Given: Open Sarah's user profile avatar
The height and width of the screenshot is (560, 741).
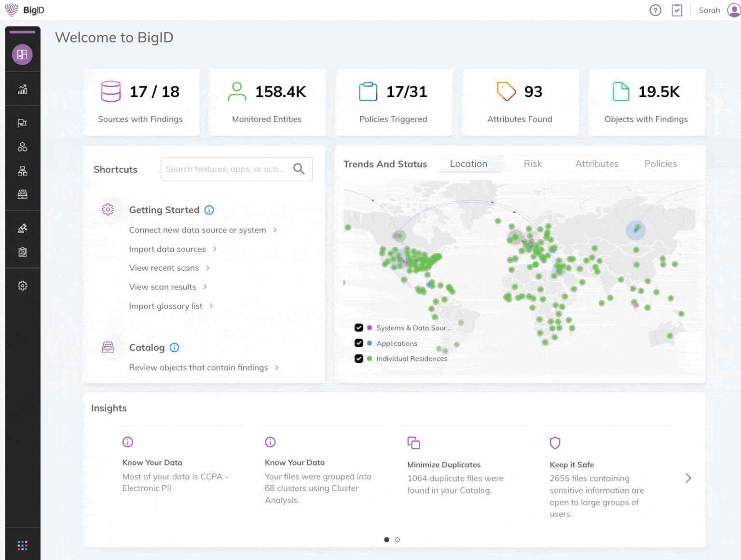Looking at the screenshot, I should click(733, 10).
